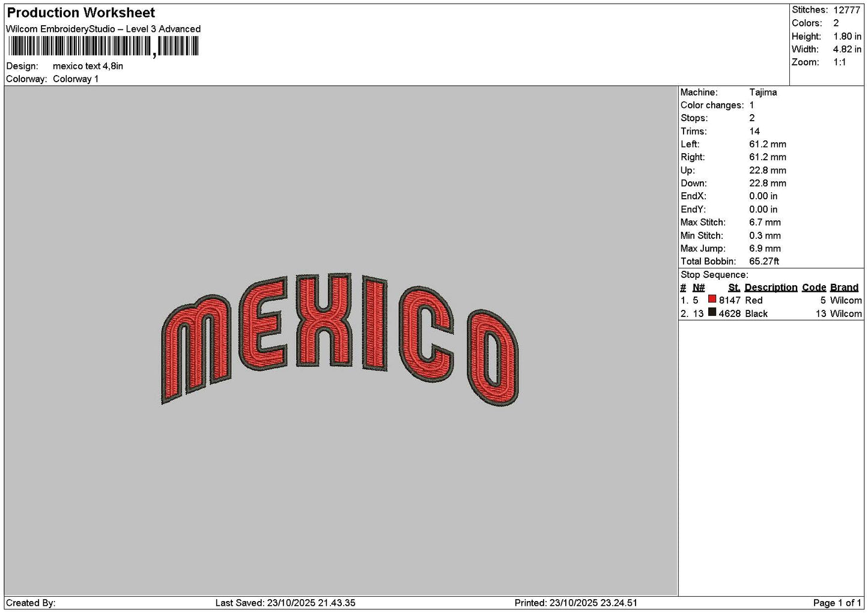This screenshot has width=868, height=613.
Task: Click the Width value '4.82 in'
Action: click(x=847, y=49)
